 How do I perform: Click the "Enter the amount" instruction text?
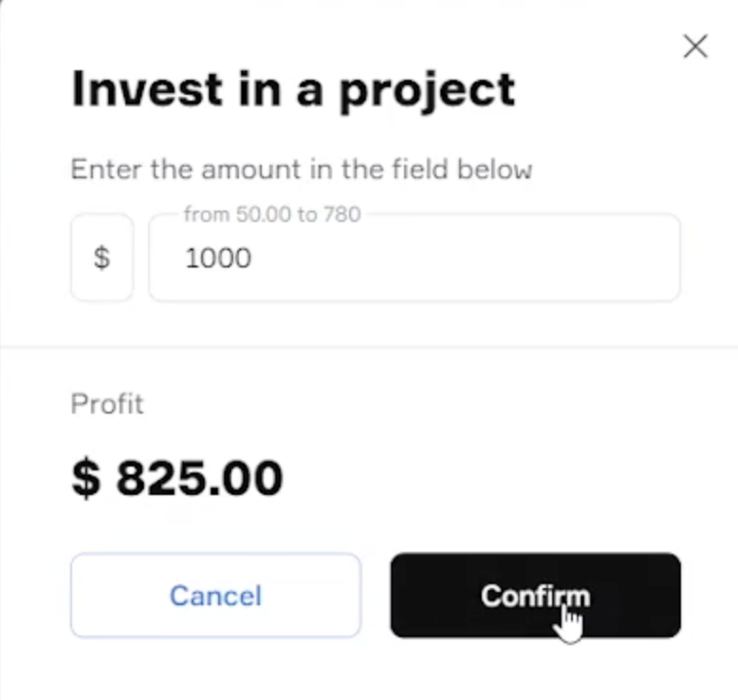[301, 170]
